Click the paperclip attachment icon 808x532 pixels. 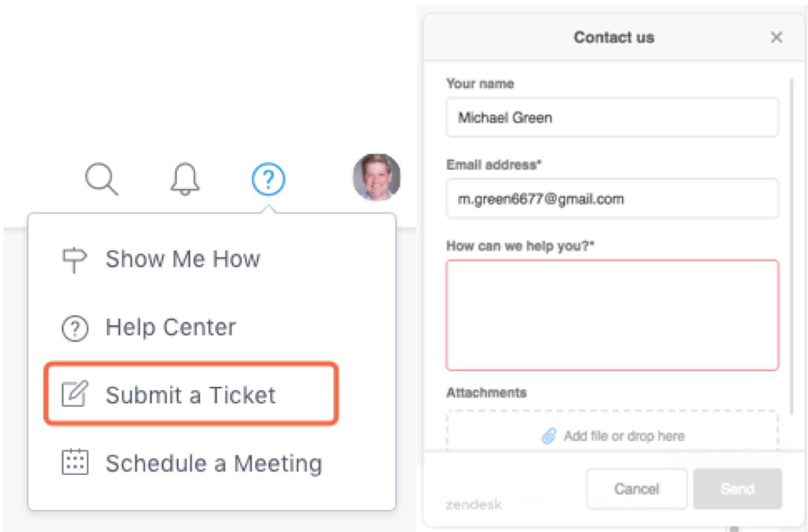pos(549,436)
